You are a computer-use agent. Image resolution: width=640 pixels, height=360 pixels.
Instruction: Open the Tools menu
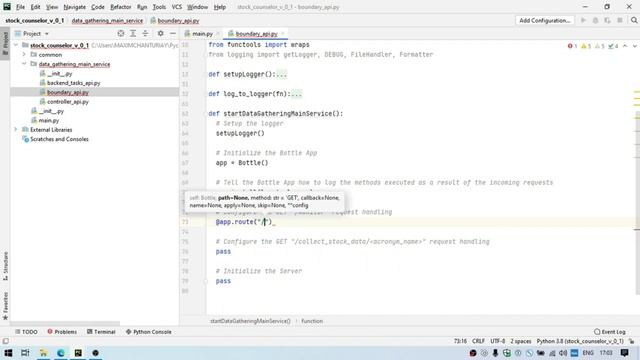coord(159,7)
